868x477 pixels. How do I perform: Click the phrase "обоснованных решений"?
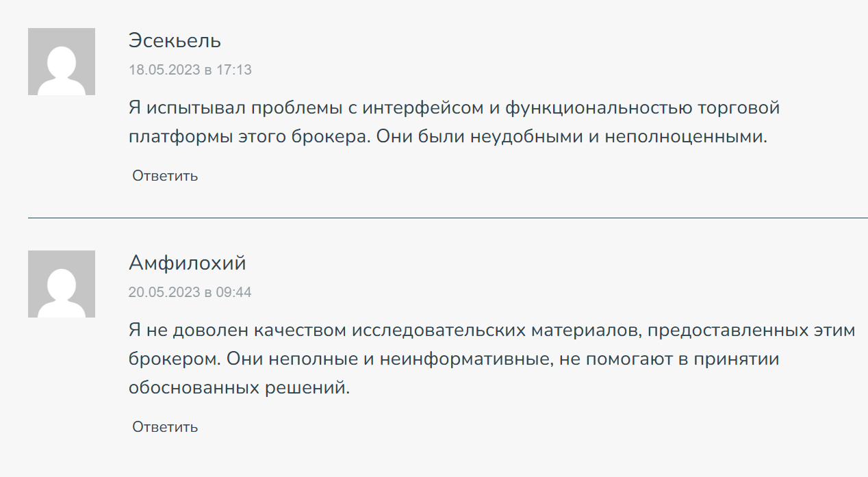[x=239, y=388]
